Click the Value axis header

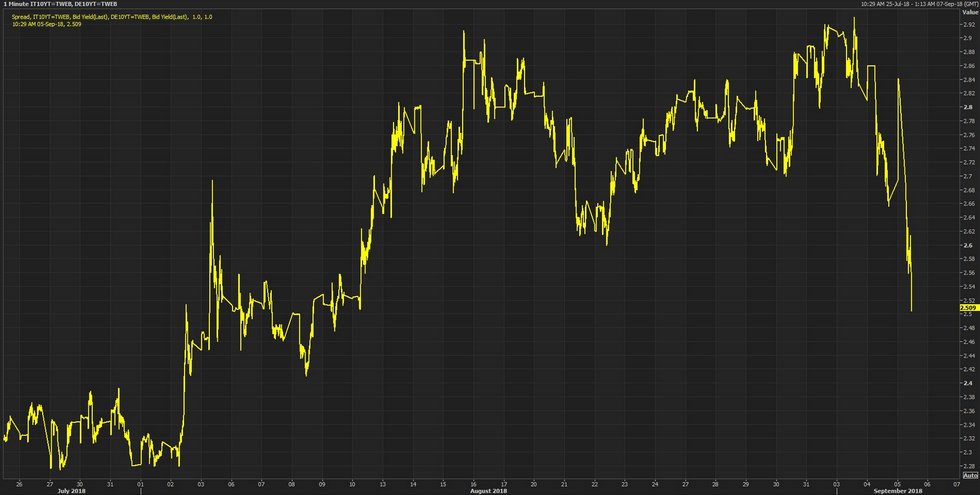pos(970,12)
